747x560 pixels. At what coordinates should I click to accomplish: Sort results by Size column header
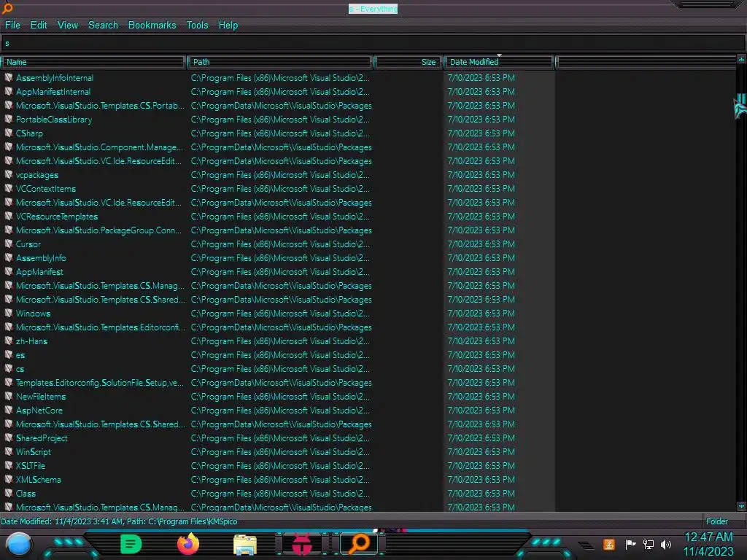pyautogui.click(x=407, y=62)
